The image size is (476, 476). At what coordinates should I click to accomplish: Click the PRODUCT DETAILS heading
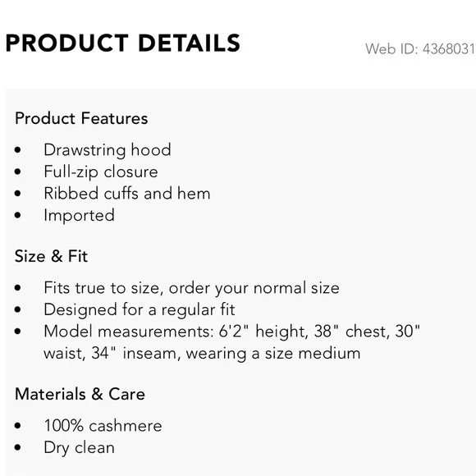coord(122,43)
